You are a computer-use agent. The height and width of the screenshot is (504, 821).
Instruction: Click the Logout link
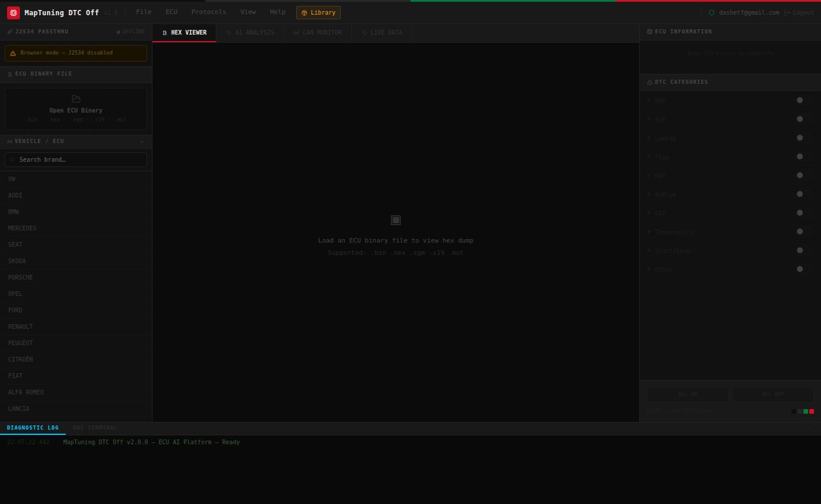pos(799,12)
